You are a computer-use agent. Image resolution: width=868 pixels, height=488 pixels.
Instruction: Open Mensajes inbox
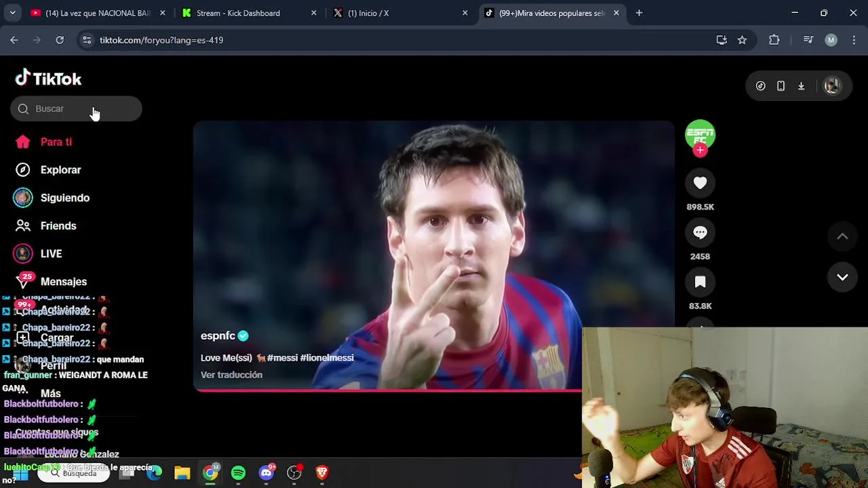51,281
